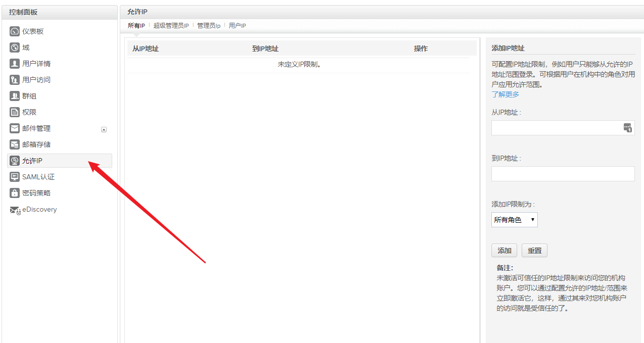
Task: Click the 密码策略 lock icon
Action: pos(15,193)
